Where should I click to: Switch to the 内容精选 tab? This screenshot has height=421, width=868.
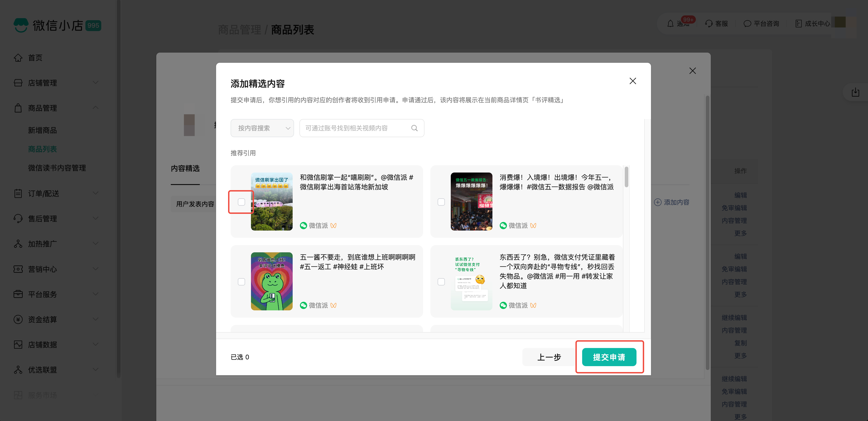185,168
